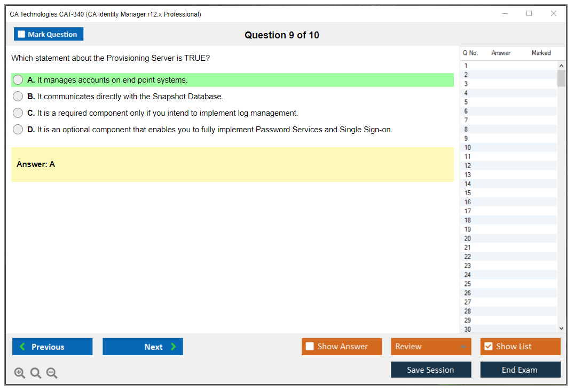Click End Exam button

pyautogui.click(x=520, y=370)
